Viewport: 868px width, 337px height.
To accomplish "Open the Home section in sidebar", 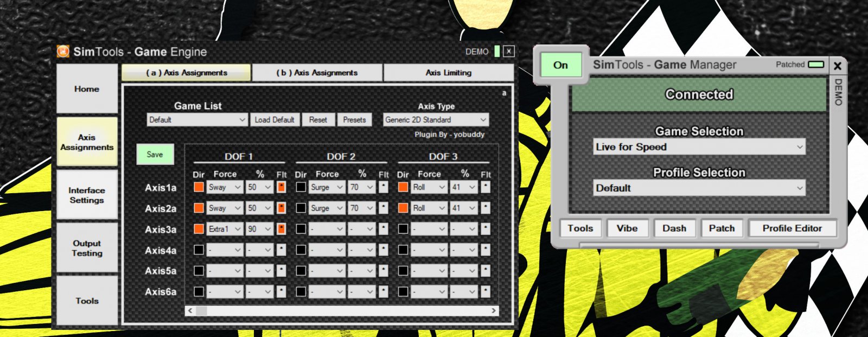I will tap(87, 89).
